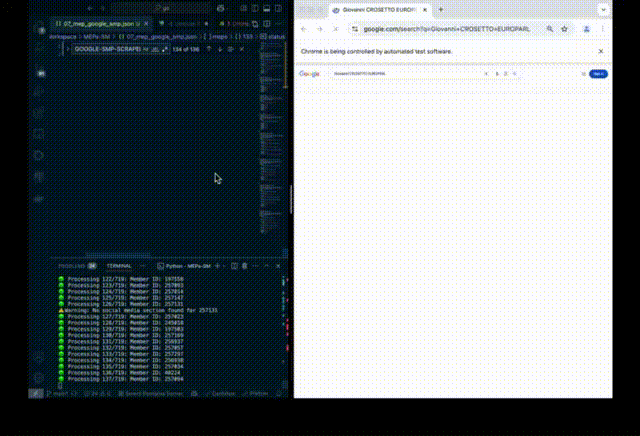Create new terminal with plus icon
640x436 pixels.
click(x=217, y=266)
